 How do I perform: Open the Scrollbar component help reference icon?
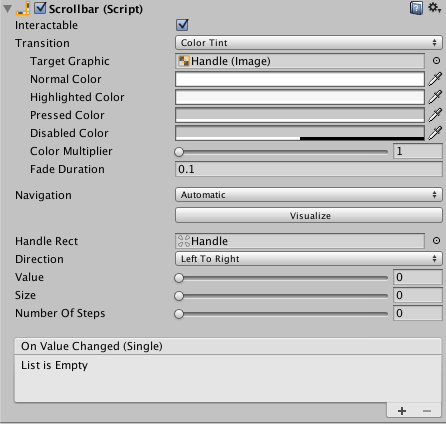pyautogui.click(x=416, y=8)
